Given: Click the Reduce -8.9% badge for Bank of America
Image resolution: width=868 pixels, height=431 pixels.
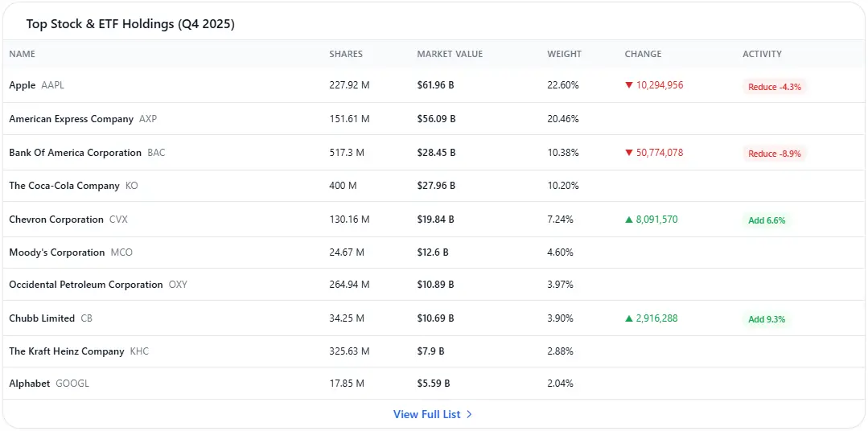Looking at the screenshot, I should coord(774,154).
